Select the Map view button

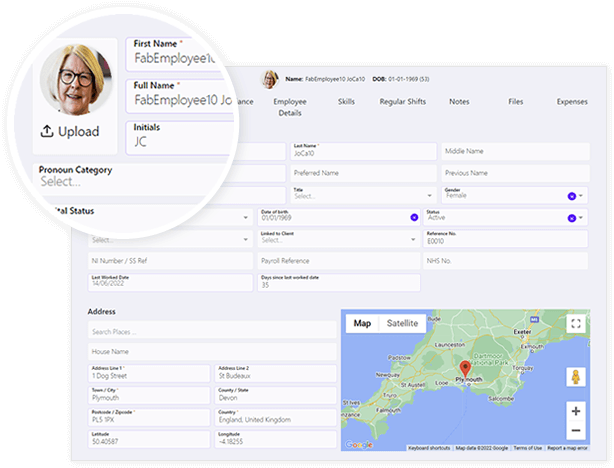(x=362, y=323)
